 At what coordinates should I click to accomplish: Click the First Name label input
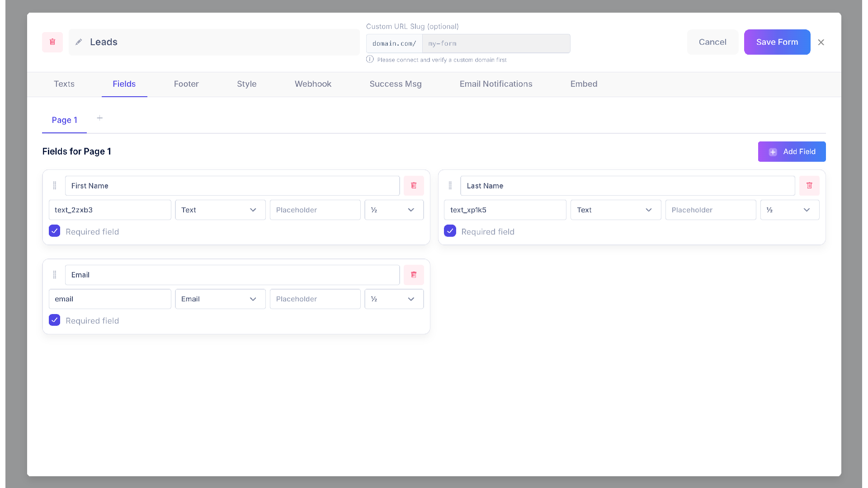click(x=232, y=186)
